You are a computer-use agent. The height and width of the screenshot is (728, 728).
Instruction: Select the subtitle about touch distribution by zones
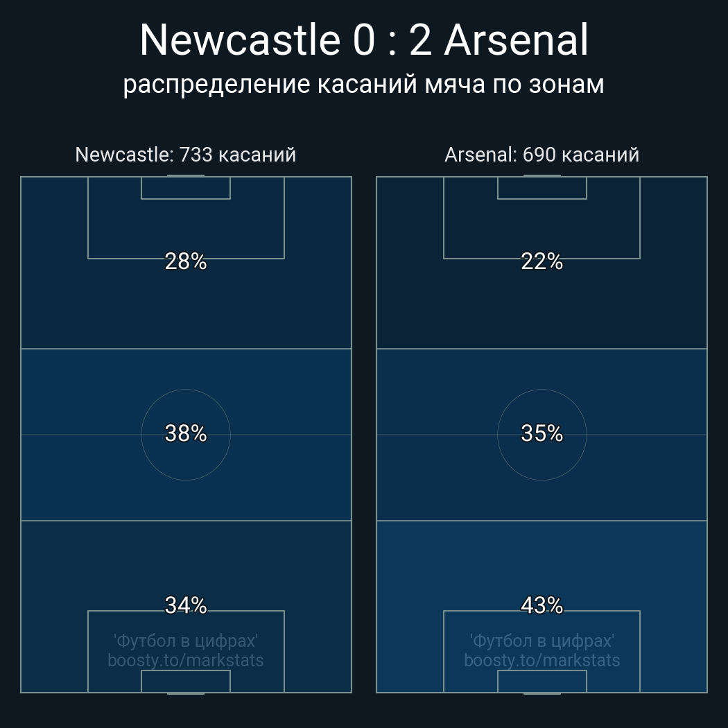pos(364,84)
